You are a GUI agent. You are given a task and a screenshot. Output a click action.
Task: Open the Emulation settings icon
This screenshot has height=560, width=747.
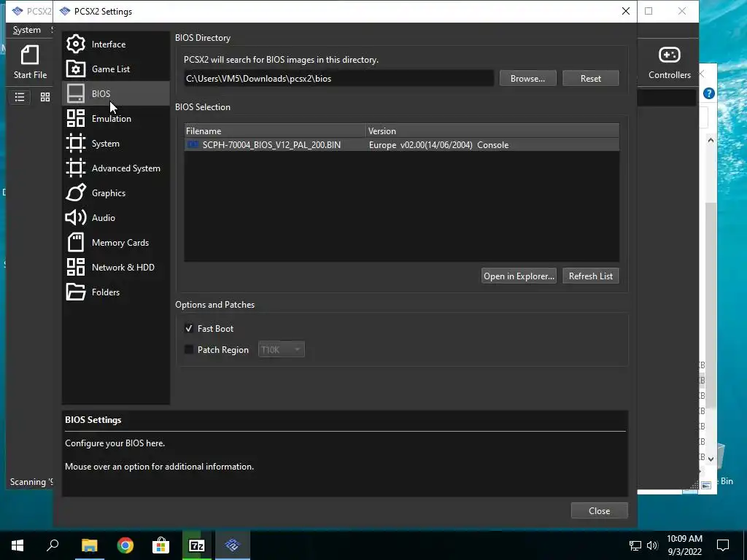pyautogui.click(x=76, y=118)
